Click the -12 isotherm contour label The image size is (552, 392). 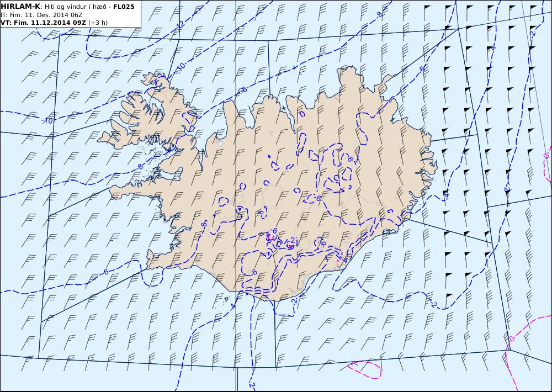click(x=181, y=24)
